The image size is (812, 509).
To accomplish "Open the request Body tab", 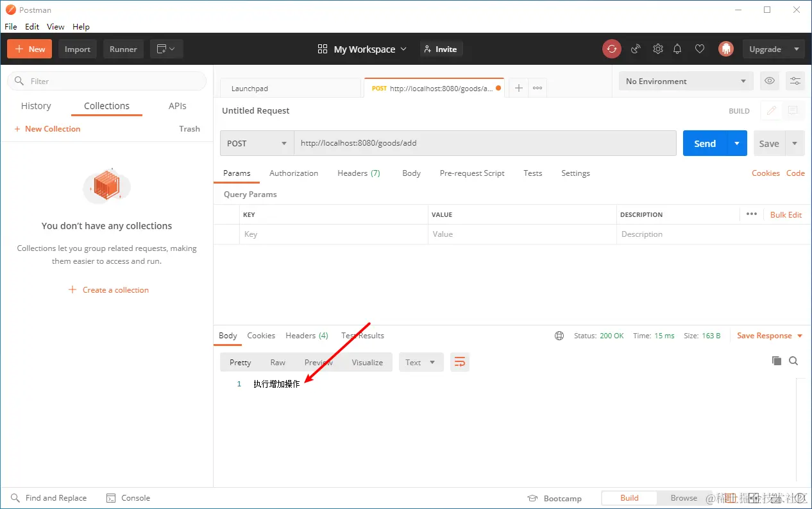I will pos(411,173).
